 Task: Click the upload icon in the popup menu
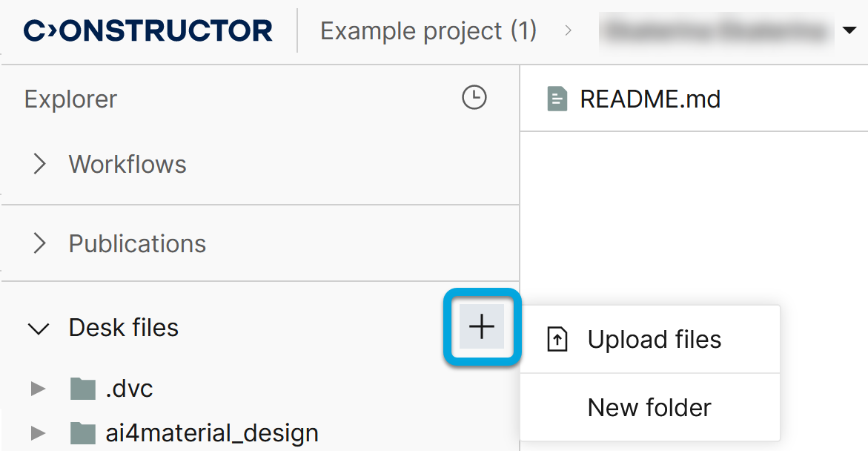click(557, 340)
